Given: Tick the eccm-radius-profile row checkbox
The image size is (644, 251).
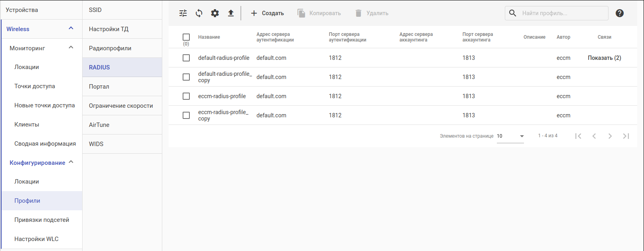Looking at the screenshot, I should tap(186, 96).
